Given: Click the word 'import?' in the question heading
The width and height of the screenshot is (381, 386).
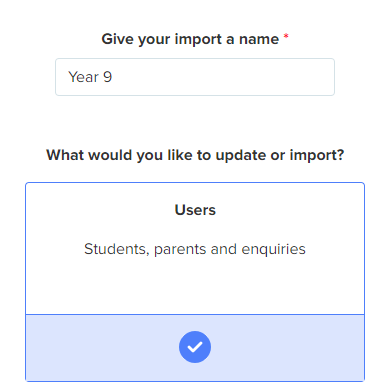Looking at the screenshot, I should point(317,156).
